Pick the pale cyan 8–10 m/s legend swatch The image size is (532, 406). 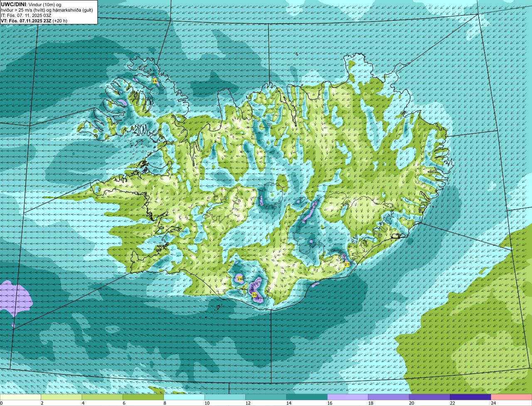[x=185, y=397]
